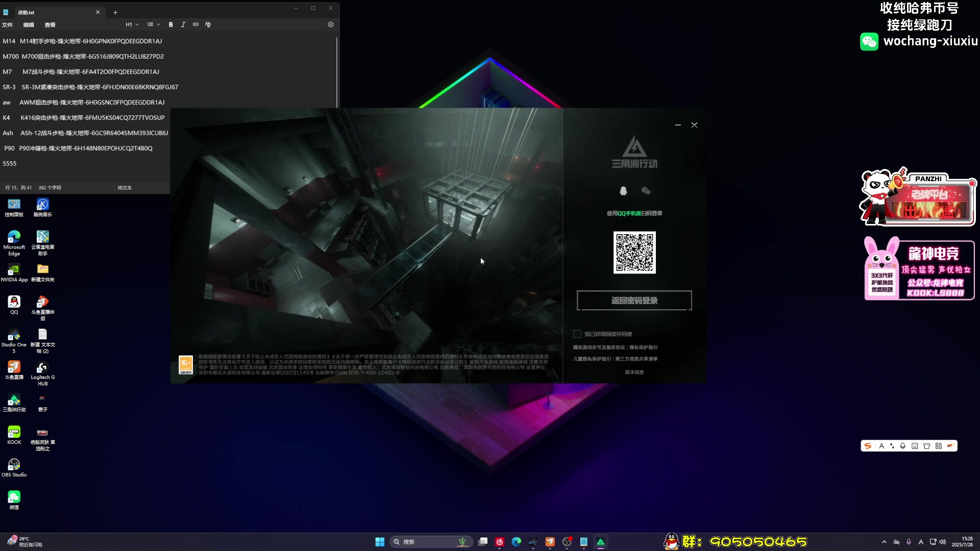Click 返回密码登录 button
The width and height of the screenshot is (980, 551).
634,300
